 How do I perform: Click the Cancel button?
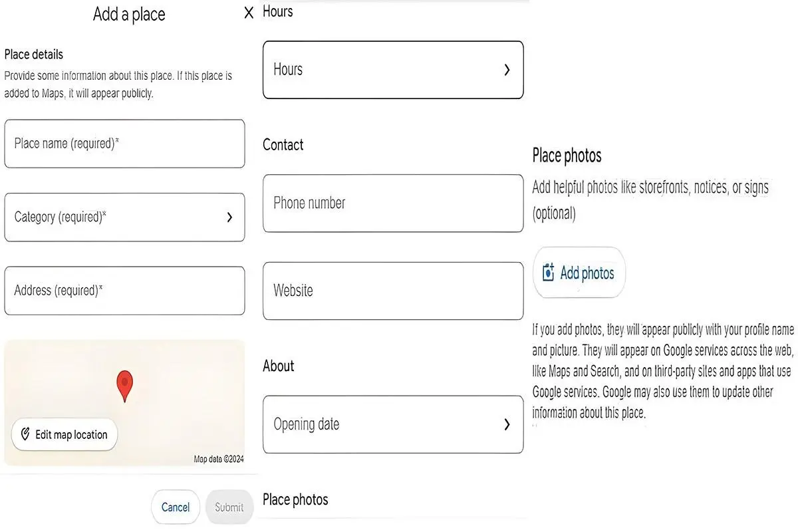click(176, 507)
